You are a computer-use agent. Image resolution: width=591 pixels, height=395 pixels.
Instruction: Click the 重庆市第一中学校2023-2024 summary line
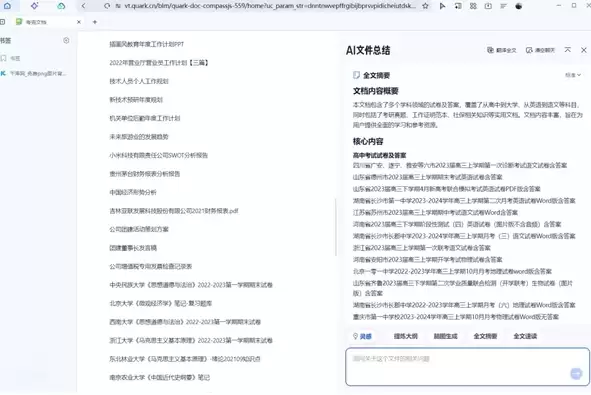click(x=456, y=317)
